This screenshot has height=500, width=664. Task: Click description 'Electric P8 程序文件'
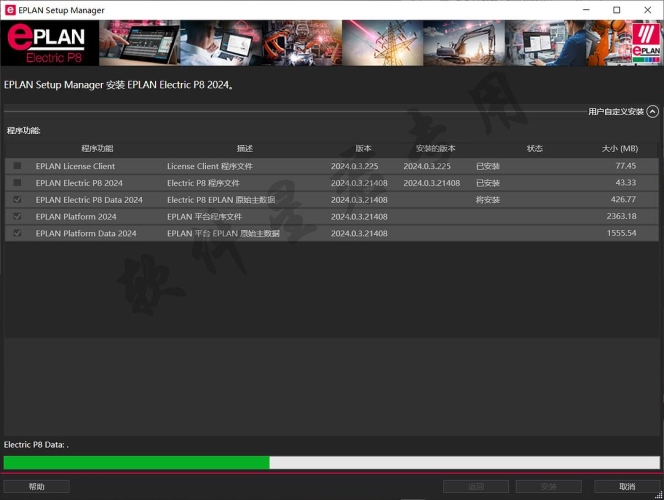(203, 183)
